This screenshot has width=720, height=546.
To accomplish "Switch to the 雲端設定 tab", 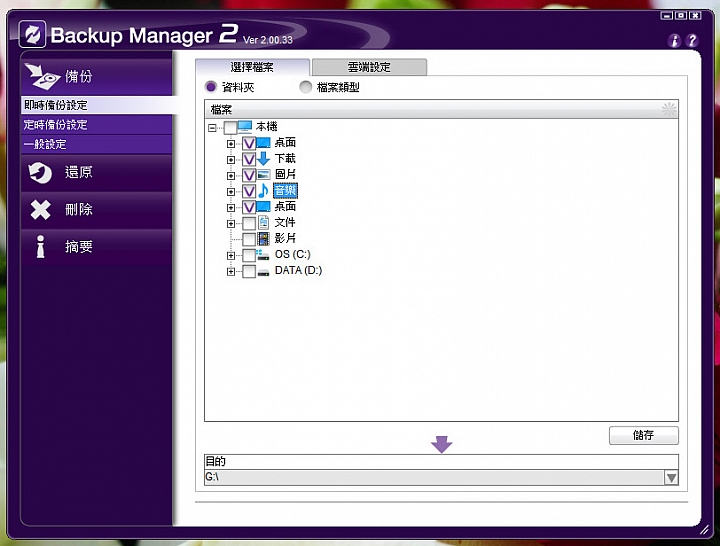I will pos(369,67).
